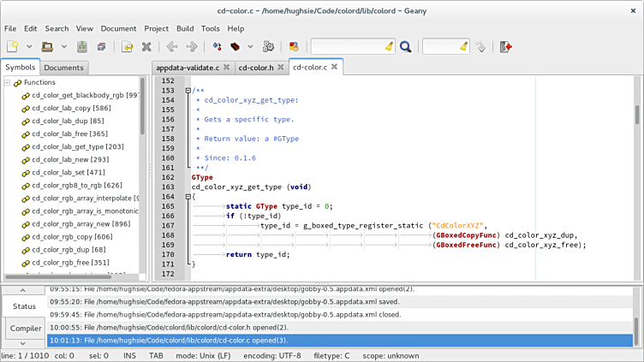The height and width of the screenshot is (362, 644).
Task: Click the Save current file icon
Action: [x=82, y=47]
